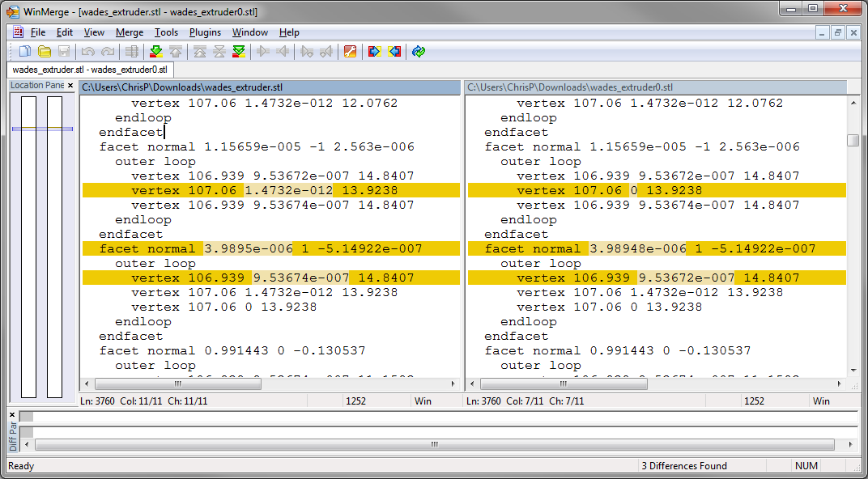Open the Tools menu

click(166, 32)
